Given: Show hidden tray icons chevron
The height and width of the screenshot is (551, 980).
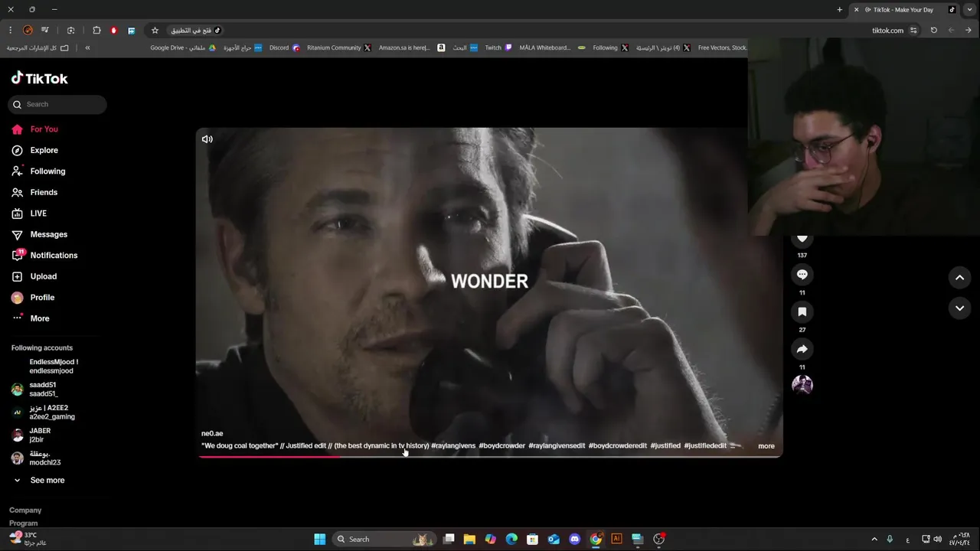Looking at the screenshot, I should pyautogui.click(x=874, y=539).
